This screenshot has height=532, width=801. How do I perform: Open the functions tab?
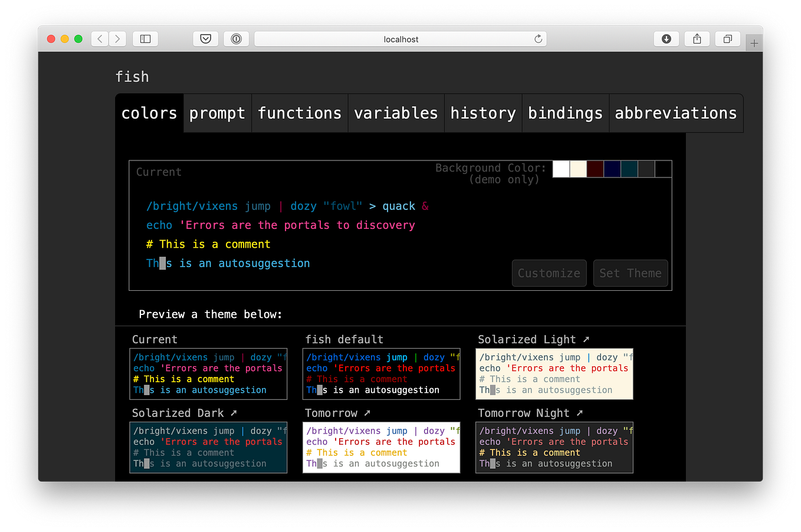300,113
